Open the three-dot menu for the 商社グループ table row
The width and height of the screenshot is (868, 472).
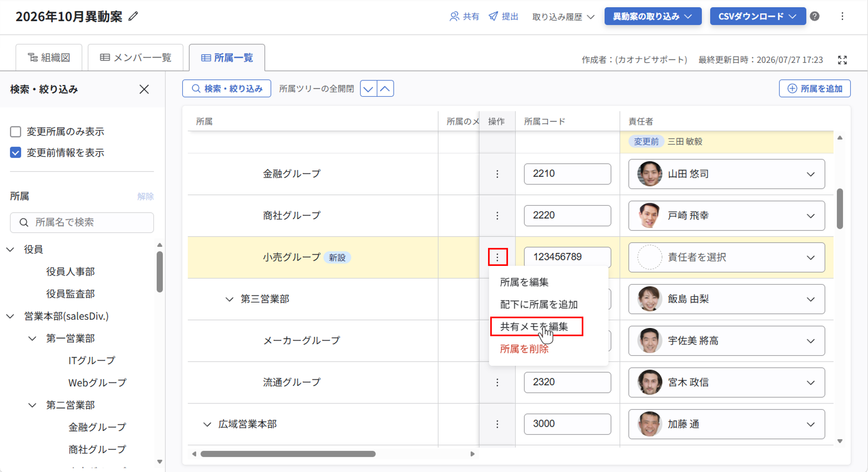click(497, 216)
